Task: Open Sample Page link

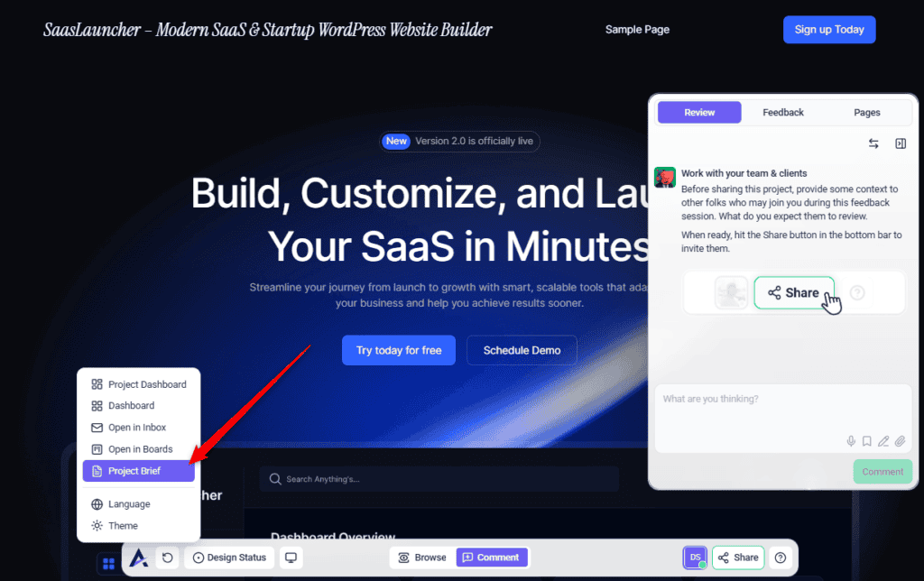Action: click(x=637, y=30)
